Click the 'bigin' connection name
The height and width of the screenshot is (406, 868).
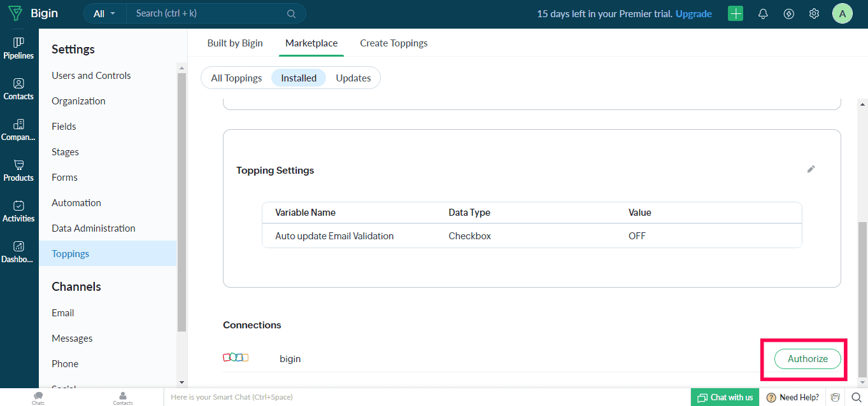290,359
